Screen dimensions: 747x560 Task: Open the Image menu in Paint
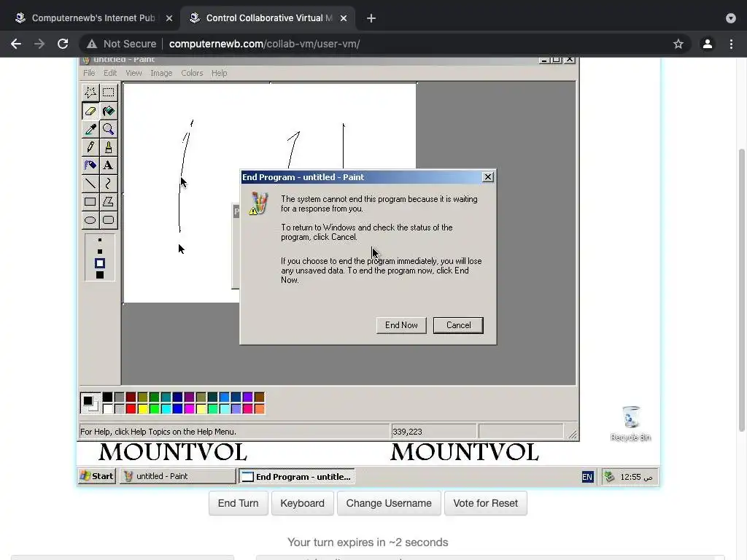tap(161, 73)
